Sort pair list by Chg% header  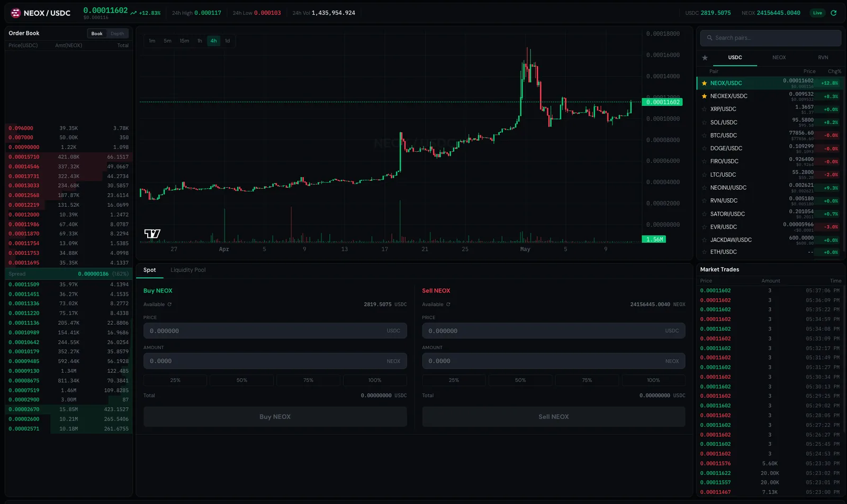834,71
